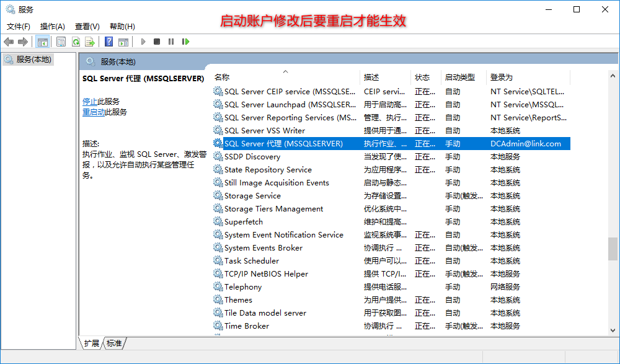Open the Help toolbar icon

click(108, 42)
